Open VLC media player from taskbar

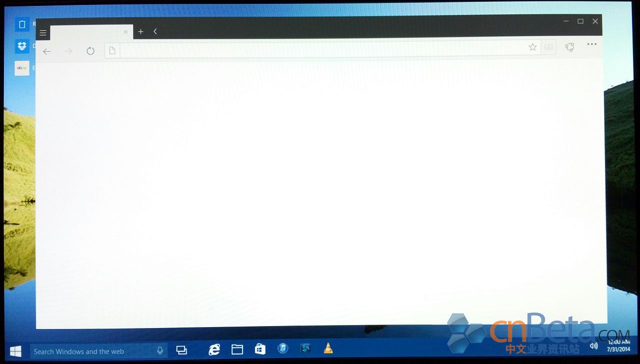328,349
